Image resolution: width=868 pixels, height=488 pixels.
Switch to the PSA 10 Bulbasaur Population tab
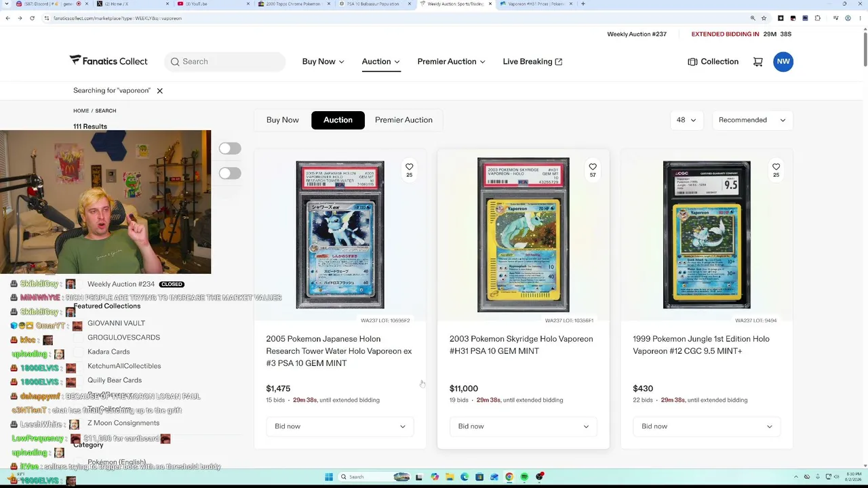(373, 4)
